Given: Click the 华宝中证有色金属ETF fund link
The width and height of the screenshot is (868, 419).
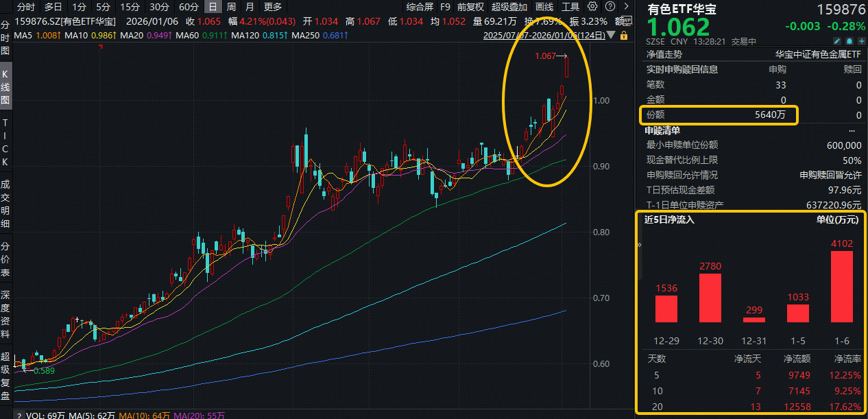Looking at the screenshot, I should click(x=818, y=53).
